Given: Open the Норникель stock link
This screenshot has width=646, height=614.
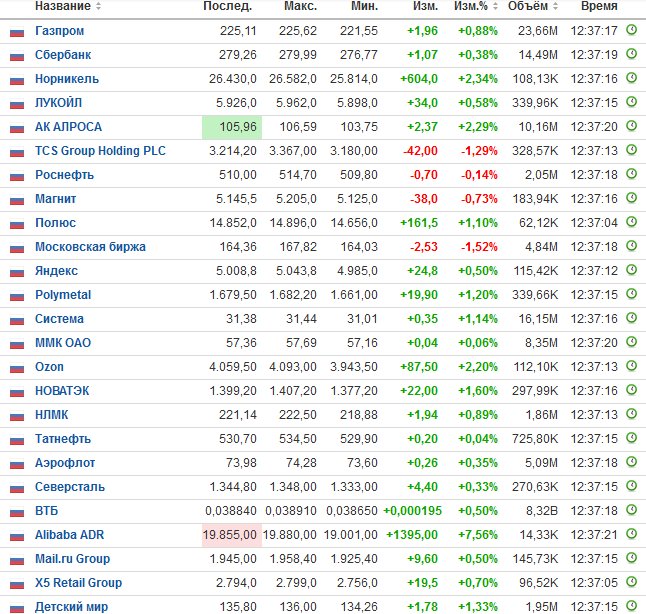Looking at the screenshot, I should click(67, 79).
